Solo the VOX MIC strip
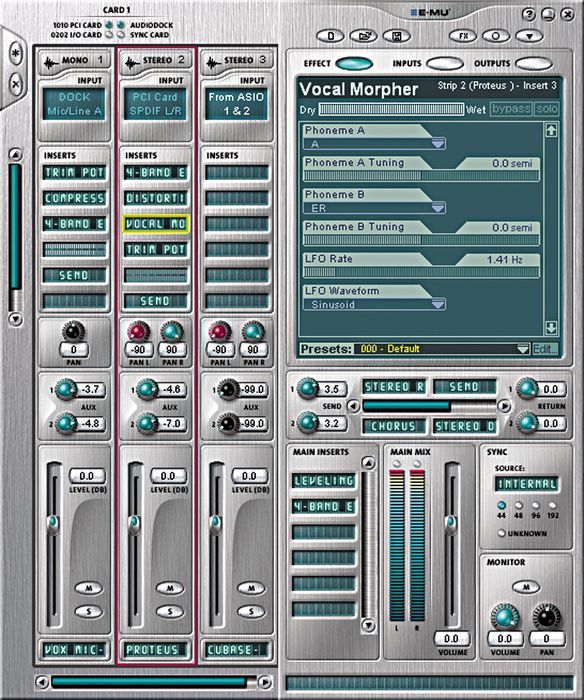Screen dimensions: 584x700 pos(88,611)
